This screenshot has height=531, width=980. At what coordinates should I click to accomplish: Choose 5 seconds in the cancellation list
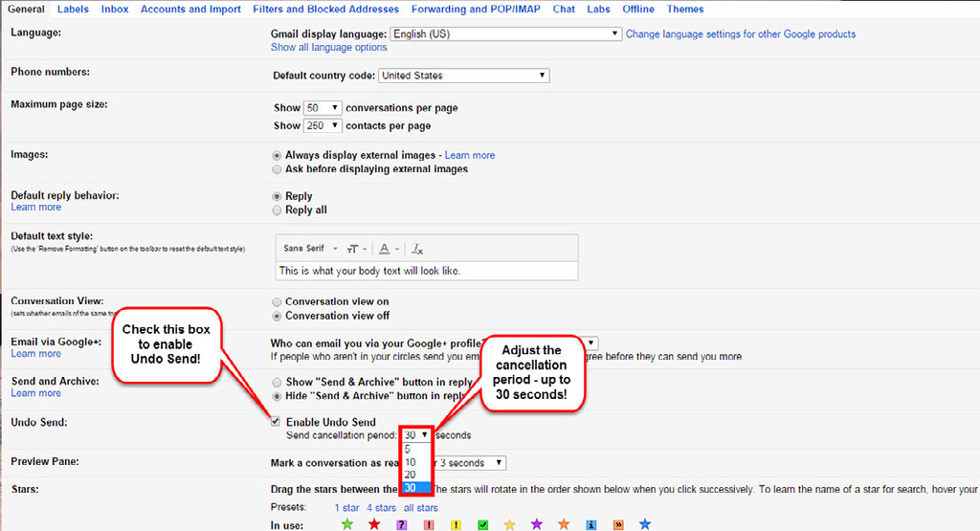pyautogui.click(x=416, y=449)
